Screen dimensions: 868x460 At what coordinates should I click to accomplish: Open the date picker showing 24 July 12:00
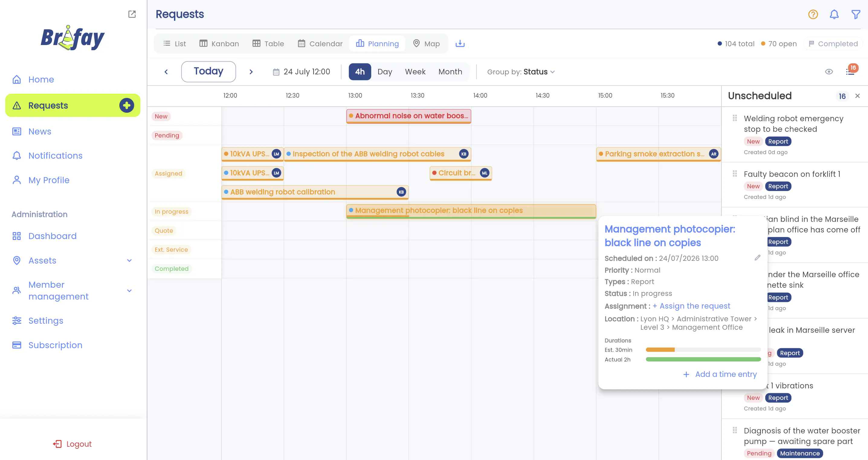click(301, 72)
